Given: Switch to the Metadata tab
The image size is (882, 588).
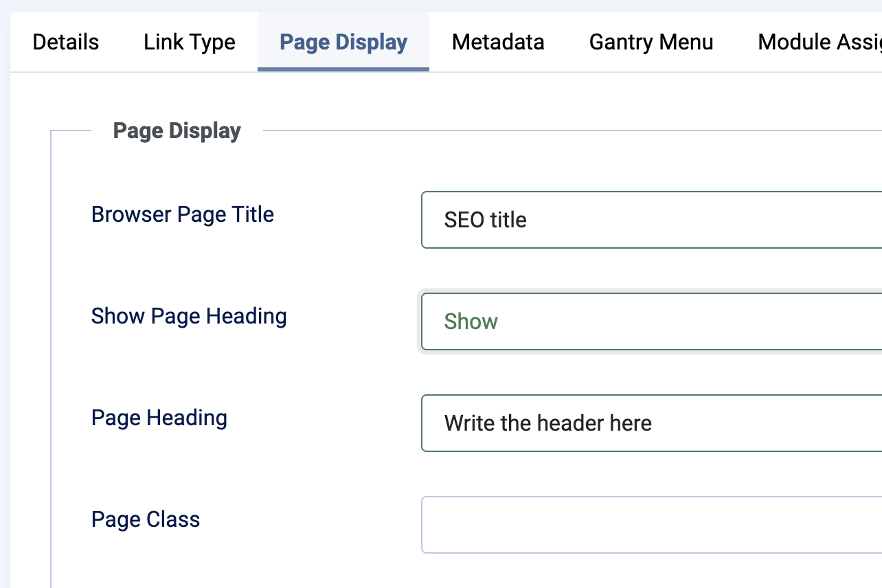Looking at the screenshot, I should pos(498,42).
